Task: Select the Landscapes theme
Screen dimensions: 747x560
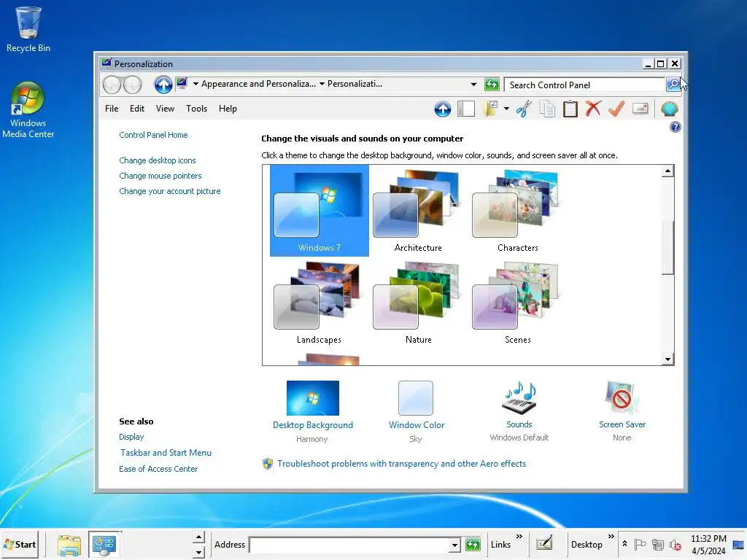Action: pyautogui.click(x=319, y=303)
